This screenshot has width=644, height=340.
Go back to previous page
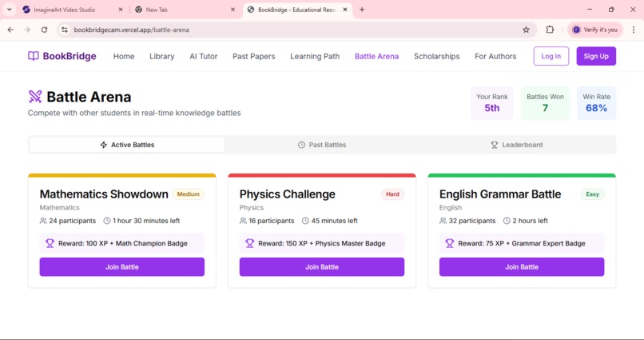coord(10,30)
